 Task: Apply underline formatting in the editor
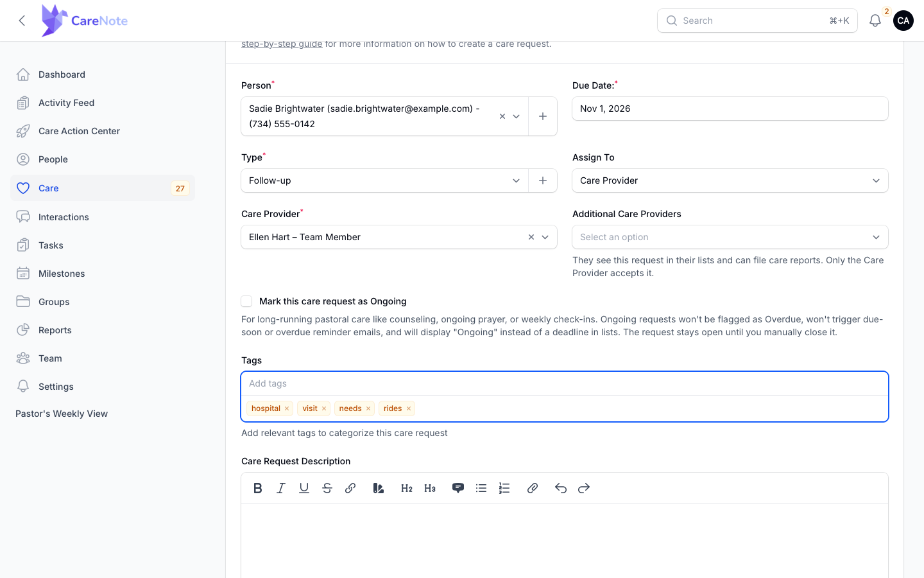click(x=304, y=488)
